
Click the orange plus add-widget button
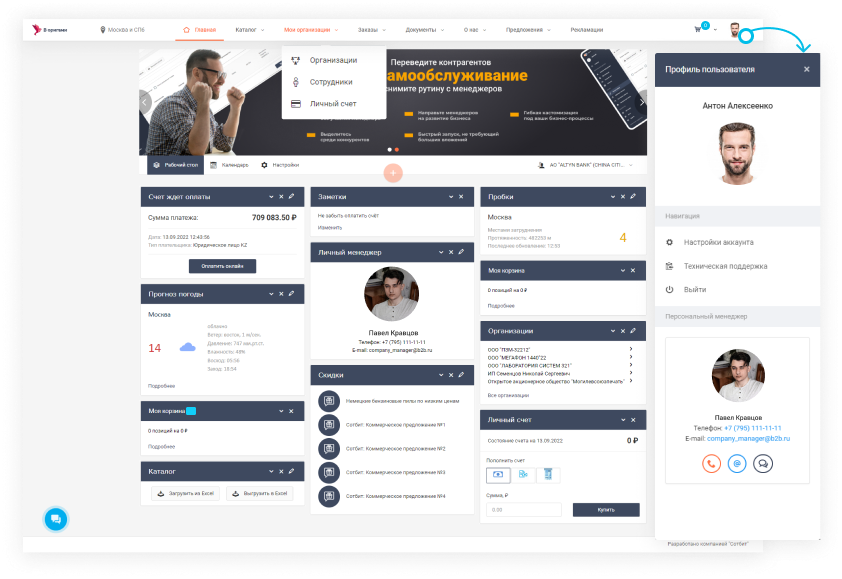[x=393, y=173]
